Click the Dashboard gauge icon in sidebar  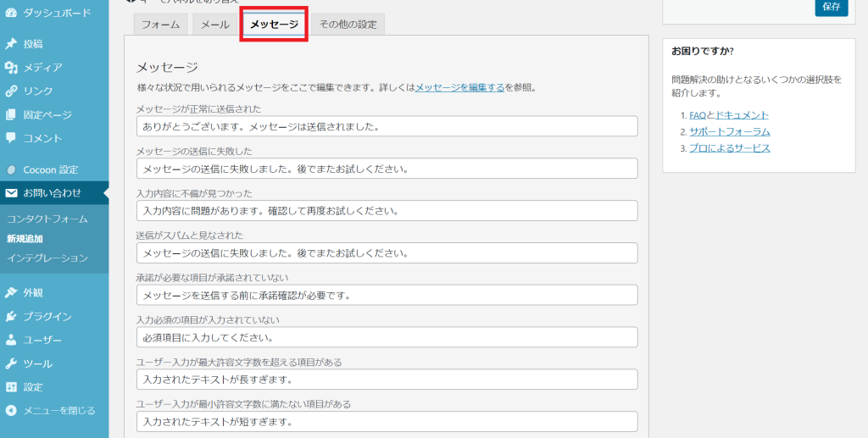coord(11,13)
